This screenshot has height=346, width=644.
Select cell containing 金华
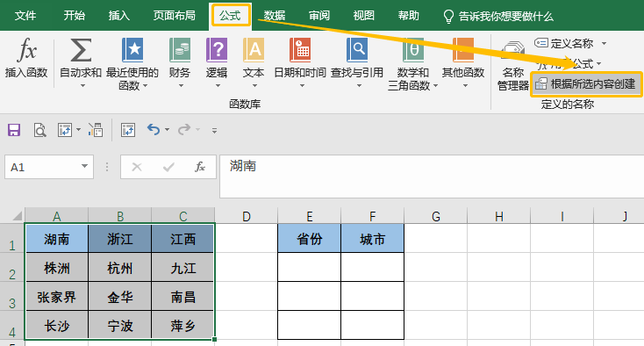(x=120, y=296)
